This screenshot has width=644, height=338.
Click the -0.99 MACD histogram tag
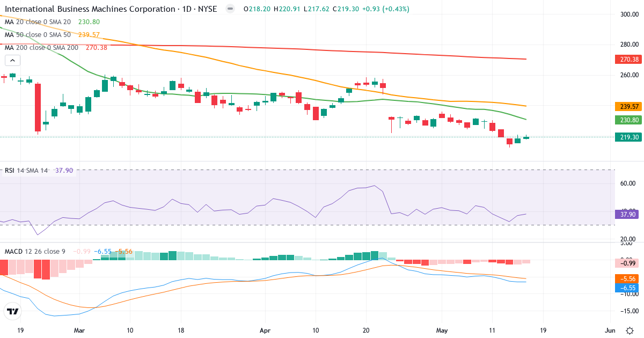click(627, 263)
